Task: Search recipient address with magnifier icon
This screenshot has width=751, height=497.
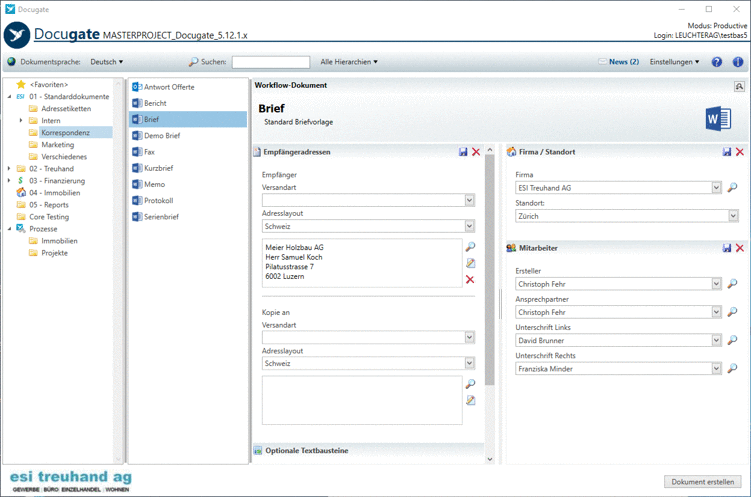Action: click(x=470, y=247)
